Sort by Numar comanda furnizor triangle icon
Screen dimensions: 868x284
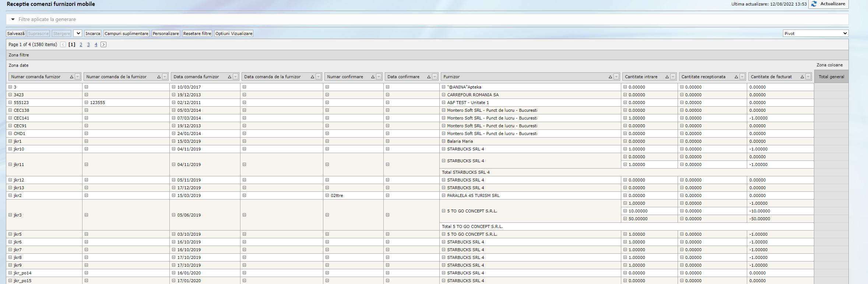(71, 77)
